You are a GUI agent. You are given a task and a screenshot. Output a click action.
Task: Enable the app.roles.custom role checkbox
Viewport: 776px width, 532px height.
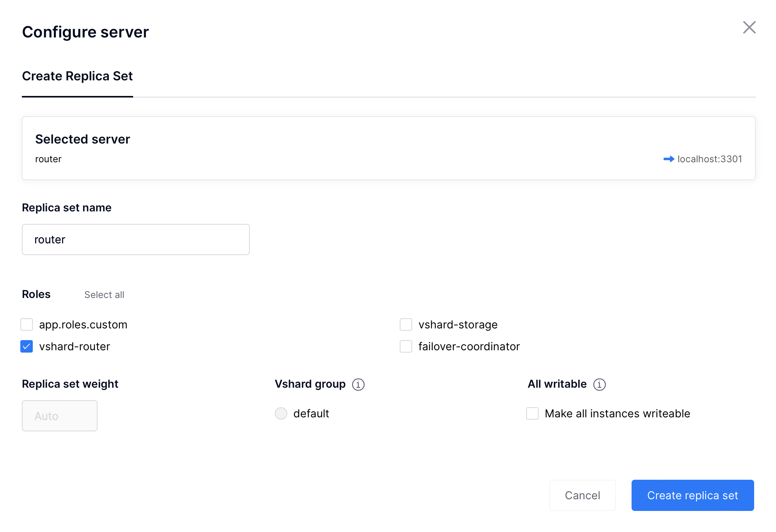[27, 325]
